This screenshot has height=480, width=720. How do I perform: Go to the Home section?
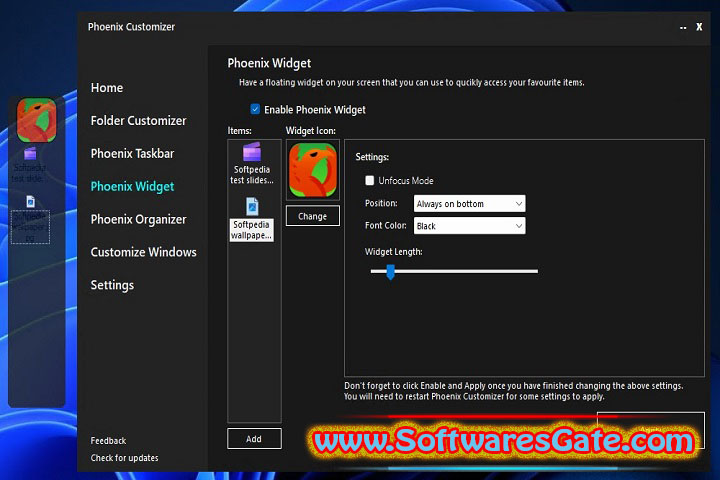tap(107, 88)
